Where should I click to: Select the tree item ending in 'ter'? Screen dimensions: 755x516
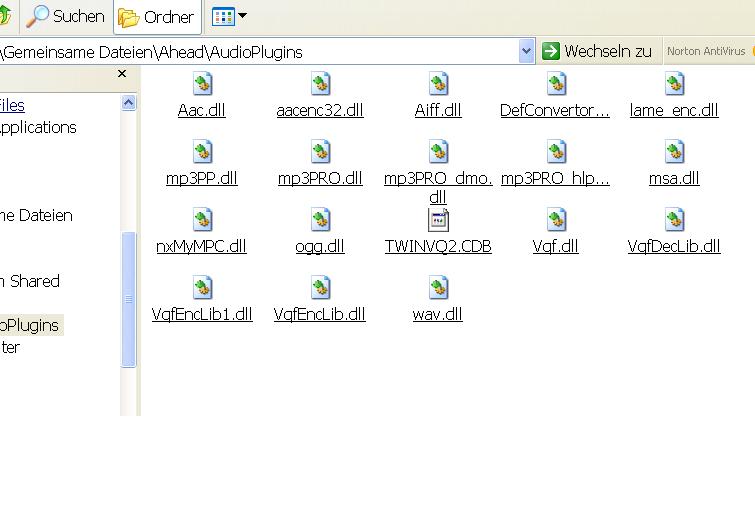10,348
